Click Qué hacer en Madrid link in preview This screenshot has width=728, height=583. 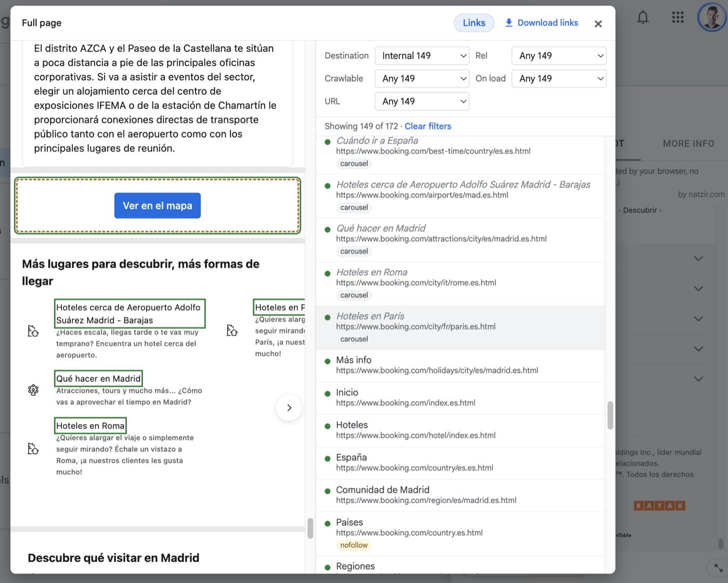tap(98, 378)
